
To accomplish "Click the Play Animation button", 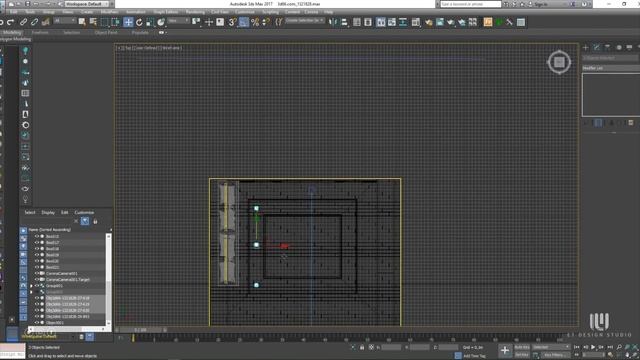I will coord(593,347).
